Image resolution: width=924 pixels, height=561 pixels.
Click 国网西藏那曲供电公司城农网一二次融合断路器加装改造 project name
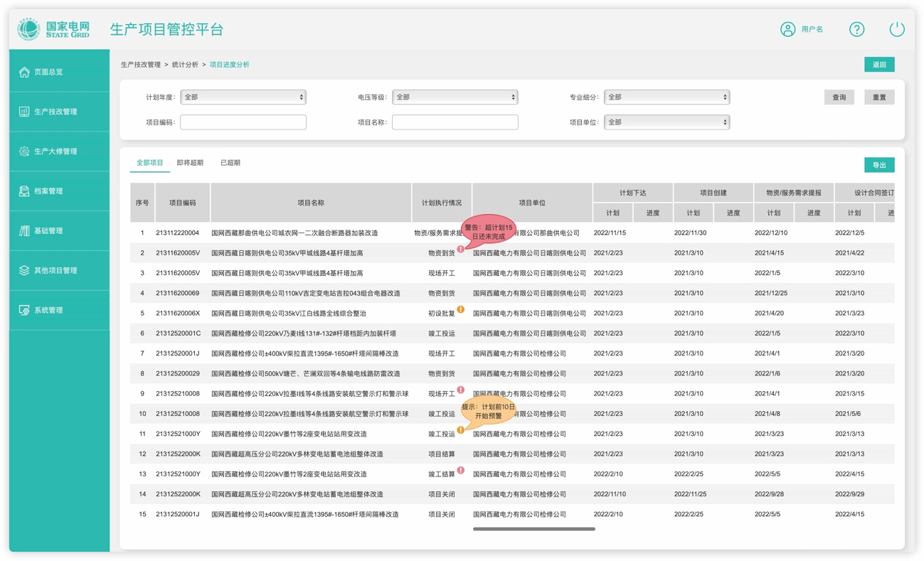click(x=294, y=233)
